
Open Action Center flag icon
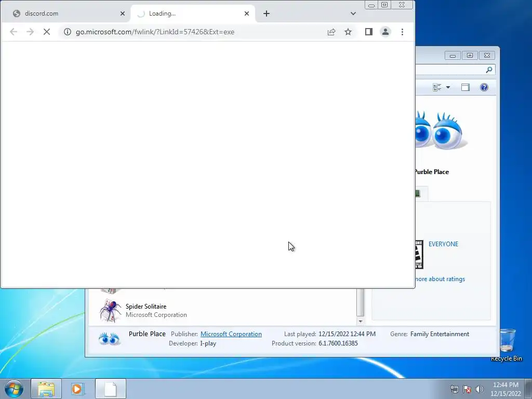click(467, 389)
